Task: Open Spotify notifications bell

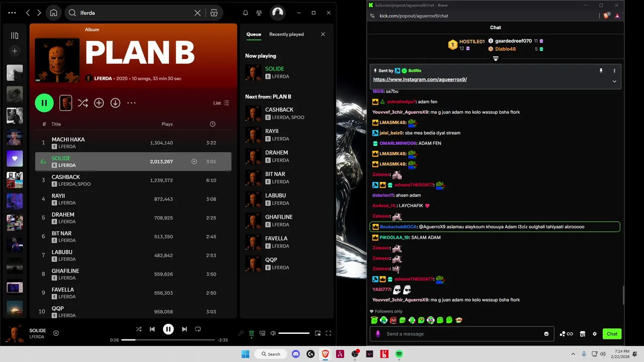Action: click(246, 13)
